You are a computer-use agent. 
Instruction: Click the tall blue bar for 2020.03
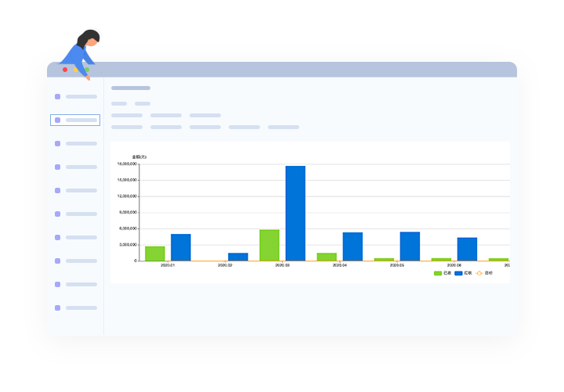pos(295,214)
